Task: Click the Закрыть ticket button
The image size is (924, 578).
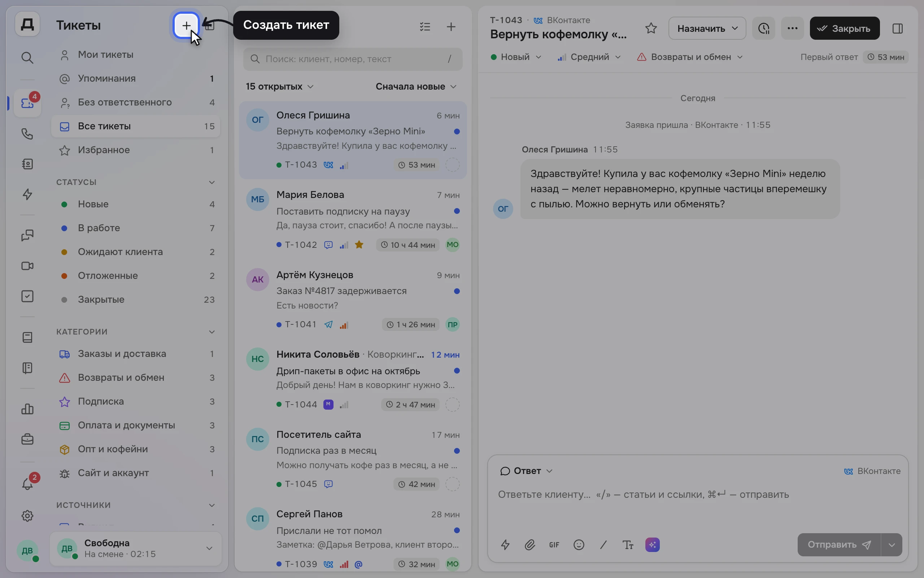Action: click(845, 28)
